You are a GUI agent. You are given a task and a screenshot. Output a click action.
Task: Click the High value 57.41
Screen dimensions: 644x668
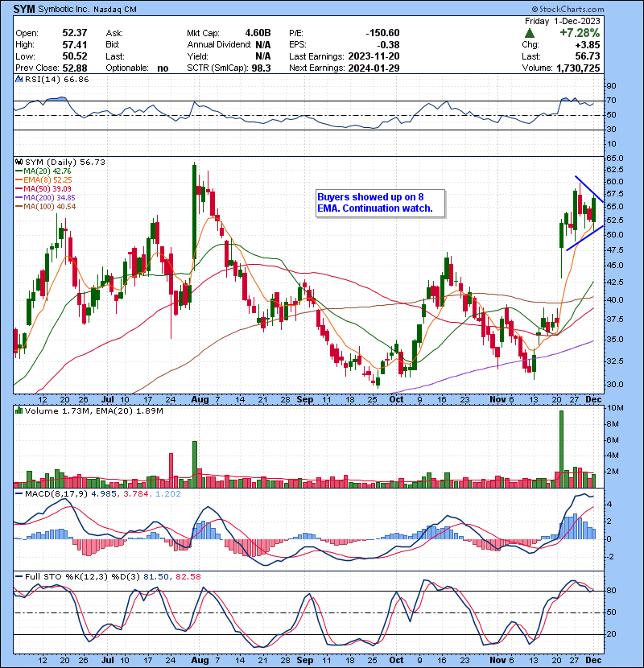tap(75, 45)
